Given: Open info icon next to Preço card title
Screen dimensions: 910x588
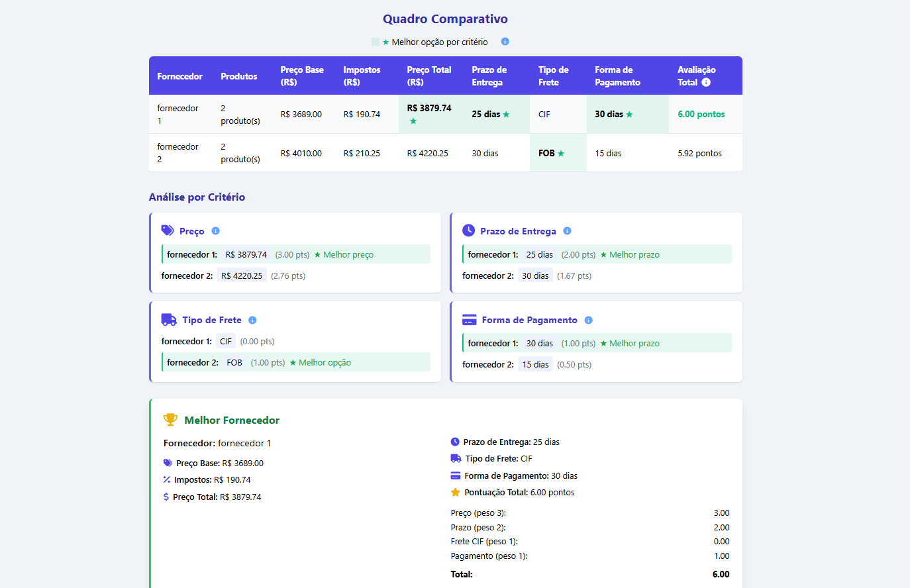Looking at the screenshot, I should click(215, 231).
